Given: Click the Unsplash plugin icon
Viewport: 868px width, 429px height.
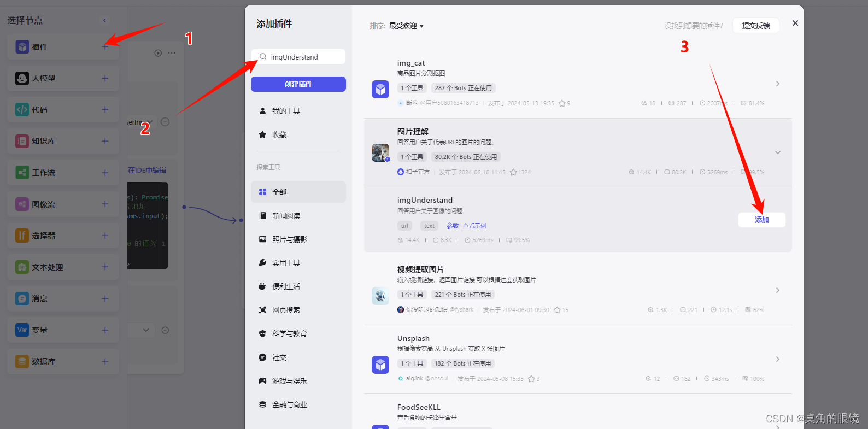Looking at the screenshot, I should 380,365.
